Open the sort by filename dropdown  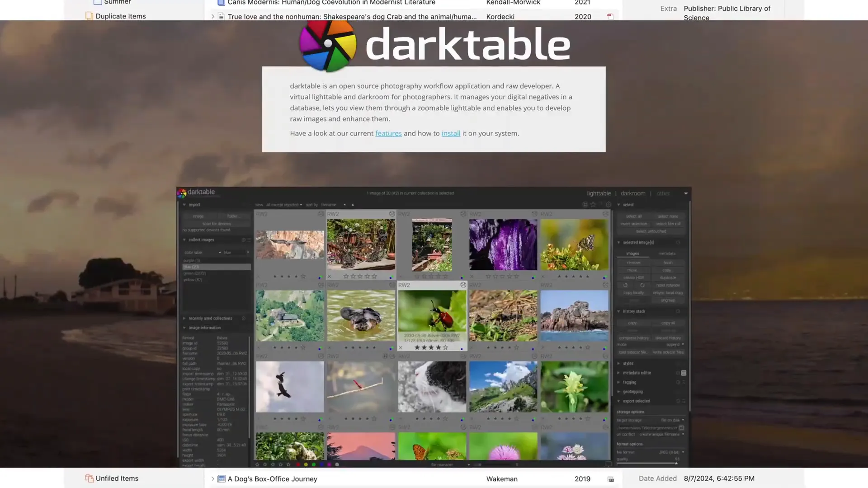(334, 205)
